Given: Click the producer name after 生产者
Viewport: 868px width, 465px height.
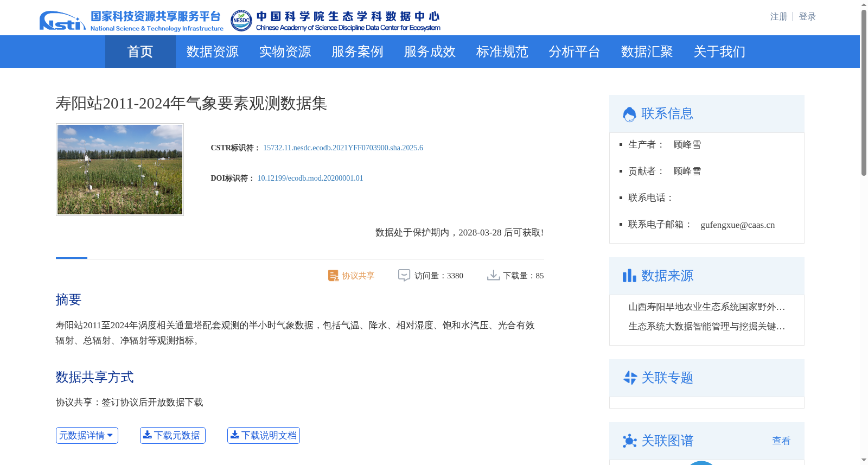Looking at the screenshot, I should (687, 144).
